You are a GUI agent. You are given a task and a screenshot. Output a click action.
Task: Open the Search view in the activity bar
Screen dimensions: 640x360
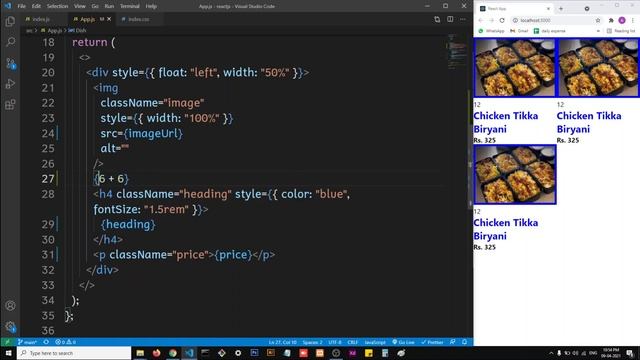pyautogui.click(x=10, y=42)
